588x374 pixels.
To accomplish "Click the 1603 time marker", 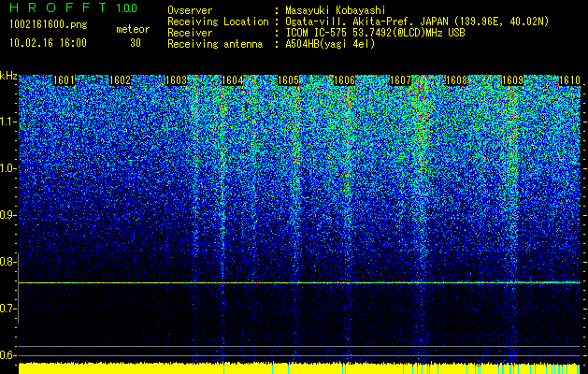I will point(176,80).
